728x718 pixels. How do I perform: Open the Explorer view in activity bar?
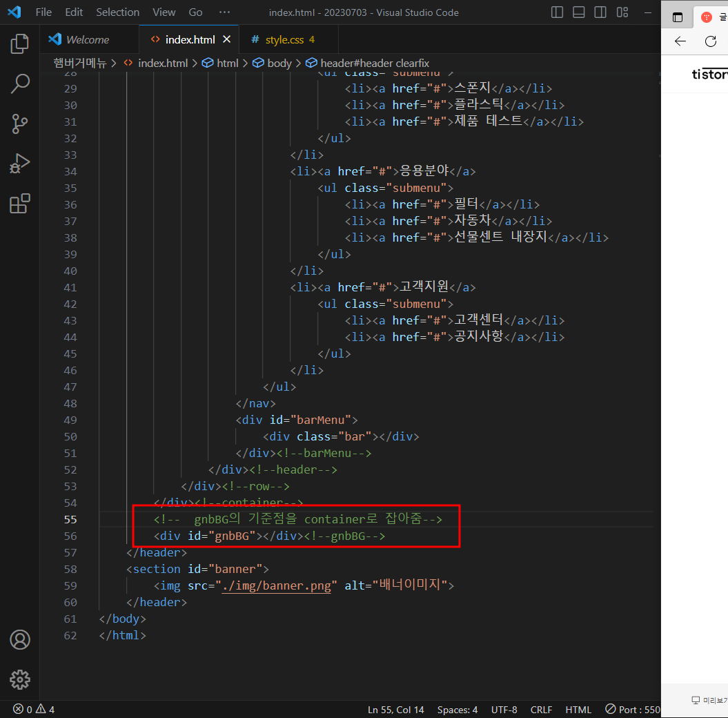(19, 43)
